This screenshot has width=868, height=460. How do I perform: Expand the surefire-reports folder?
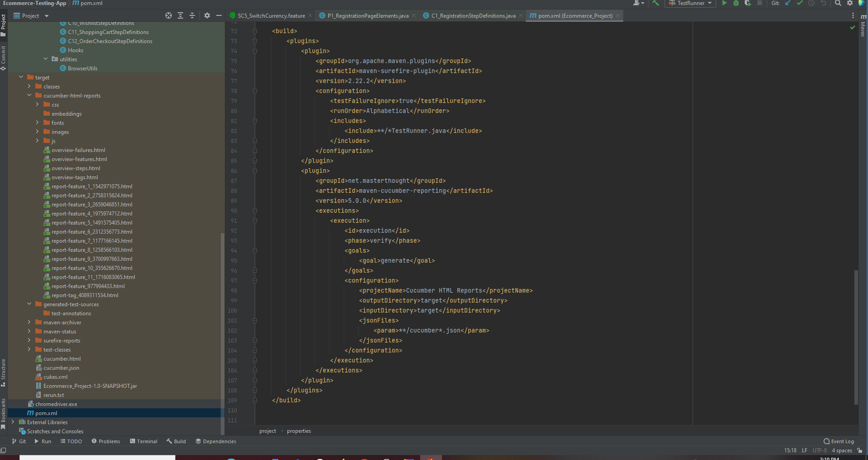(x=29, y=340)
